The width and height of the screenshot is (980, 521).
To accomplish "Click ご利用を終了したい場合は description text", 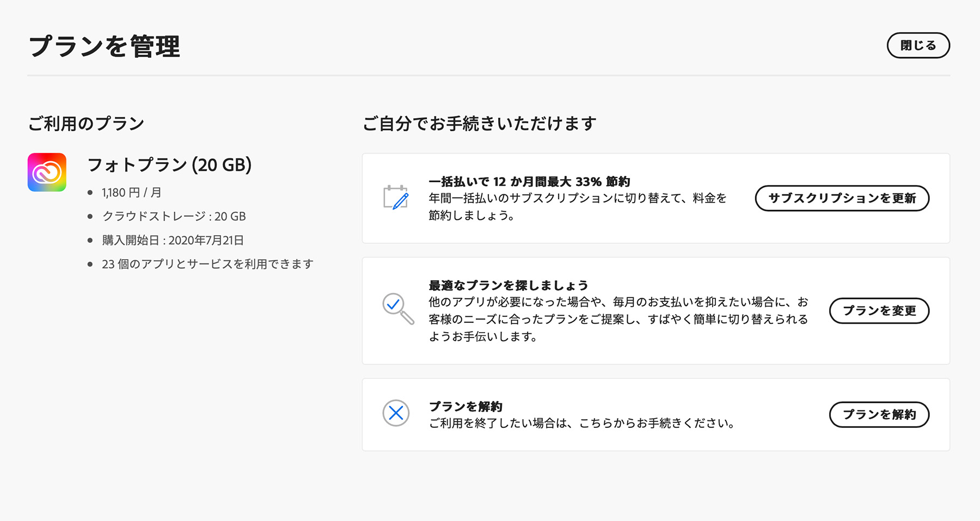I will point(581,424).
